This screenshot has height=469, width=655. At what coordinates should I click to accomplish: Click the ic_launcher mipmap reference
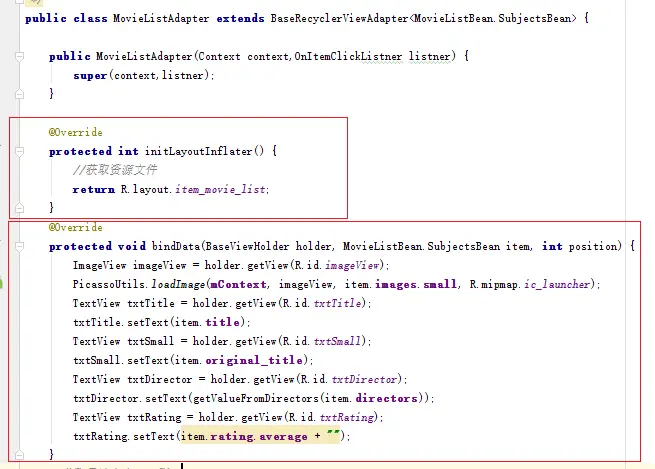click(557, 284)
